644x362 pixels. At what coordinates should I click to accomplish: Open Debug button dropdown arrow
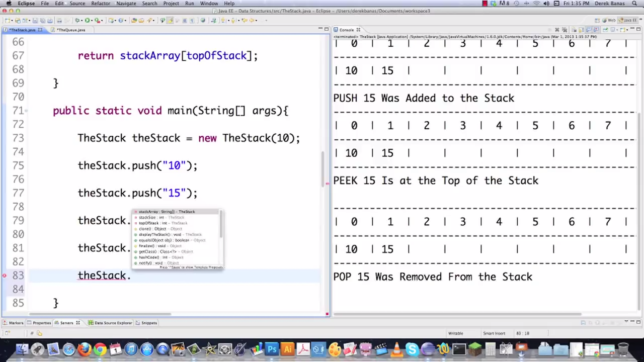pyautogui.click(x=82, y=20)
